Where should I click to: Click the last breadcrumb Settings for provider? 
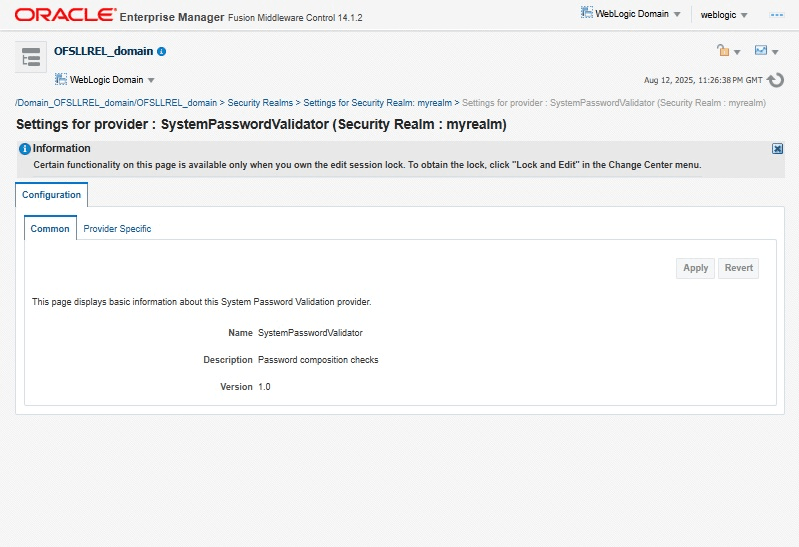pos(614,102)
